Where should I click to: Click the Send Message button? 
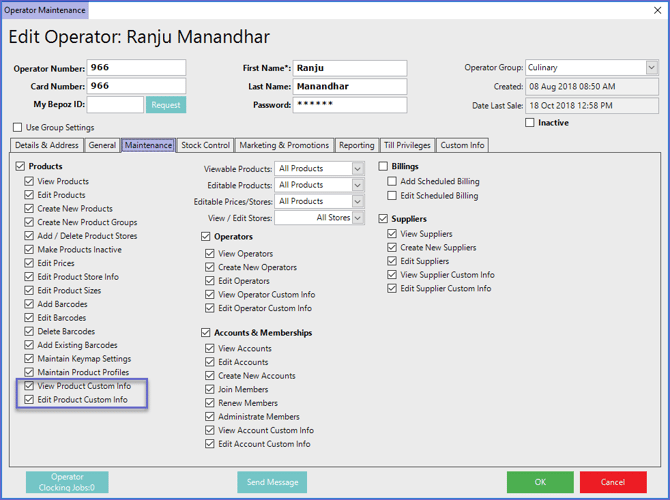coord(272,482)
